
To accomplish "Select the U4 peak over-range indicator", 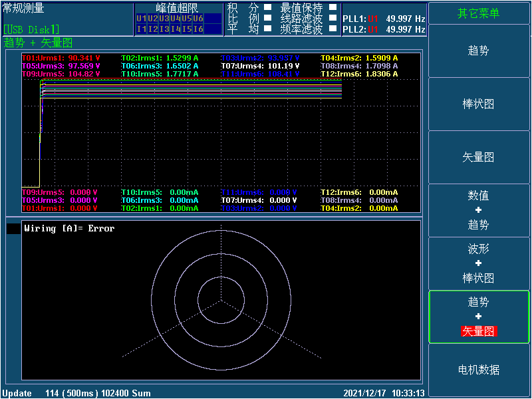I will 175,19.
